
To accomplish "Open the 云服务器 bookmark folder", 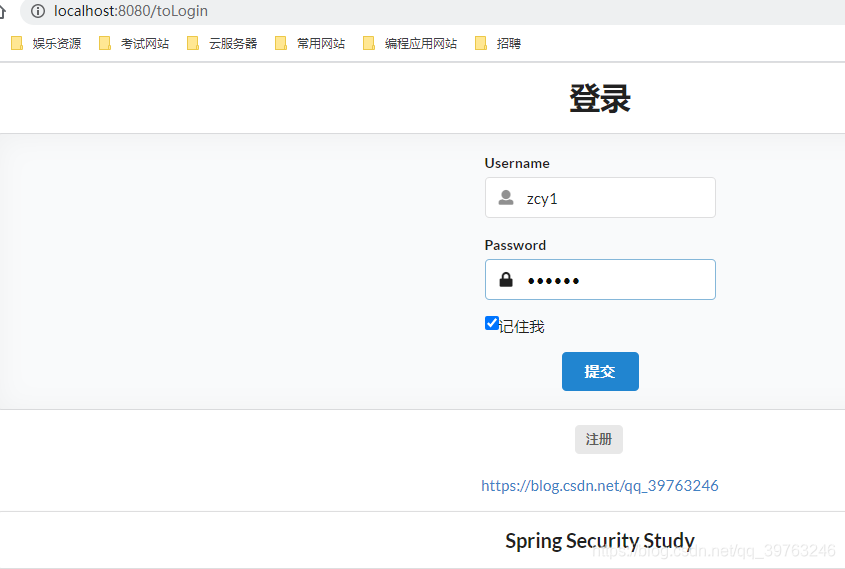I will 222,43.
